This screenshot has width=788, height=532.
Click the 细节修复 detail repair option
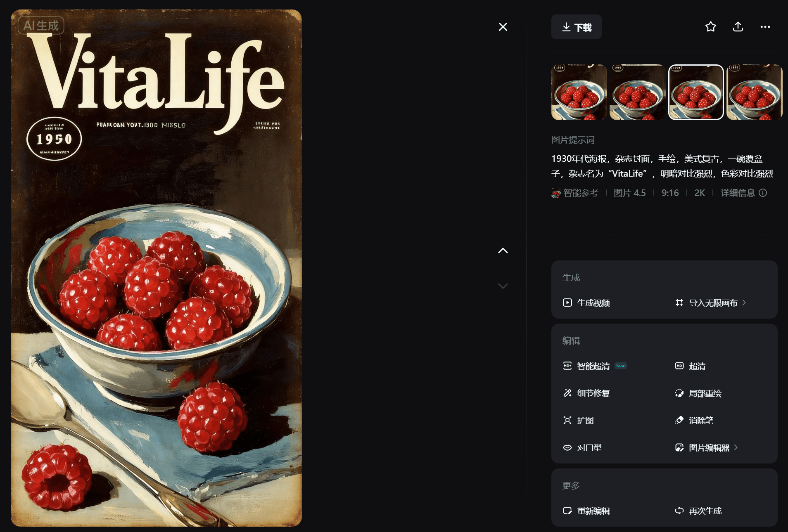tap(586, 393)
